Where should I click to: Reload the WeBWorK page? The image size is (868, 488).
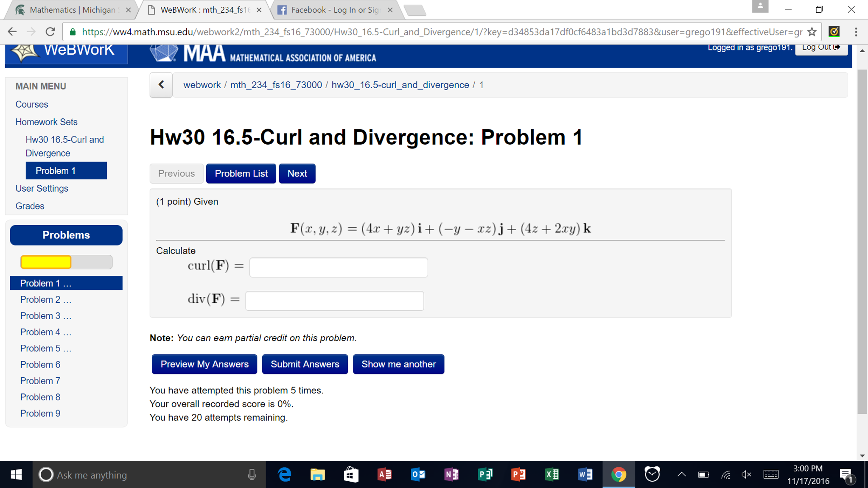(50, 32)
